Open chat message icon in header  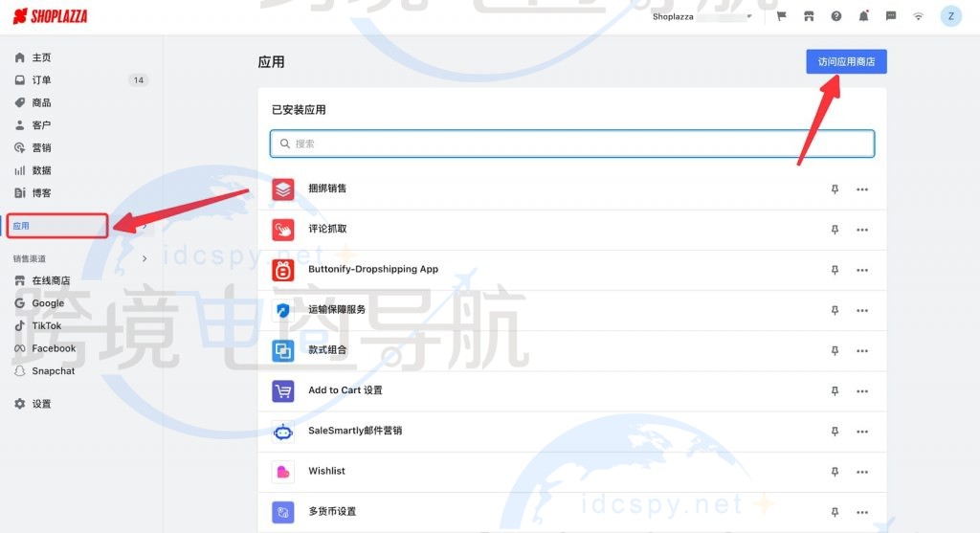coord(891,16)
